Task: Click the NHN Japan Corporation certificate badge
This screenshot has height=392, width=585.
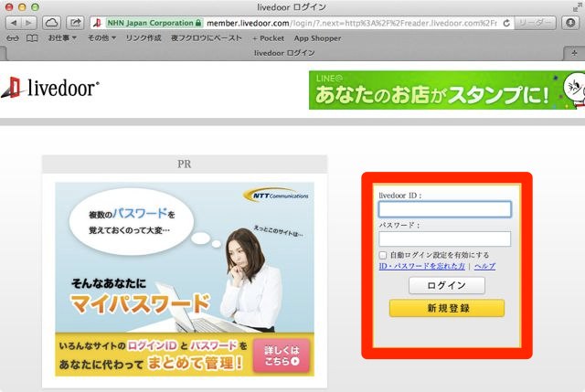Action: (154, 23)
